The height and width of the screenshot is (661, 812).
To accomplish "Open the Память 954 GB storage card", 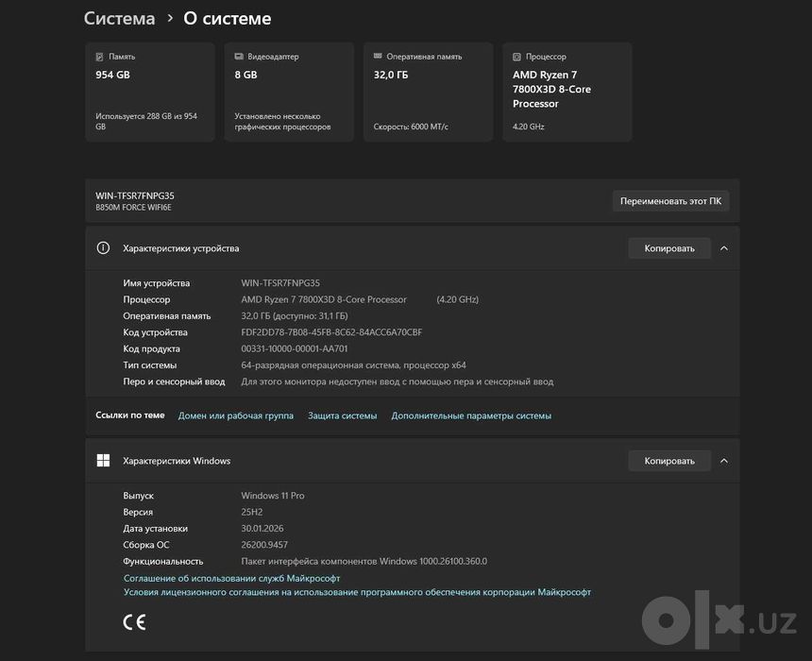I will [150, 92].
